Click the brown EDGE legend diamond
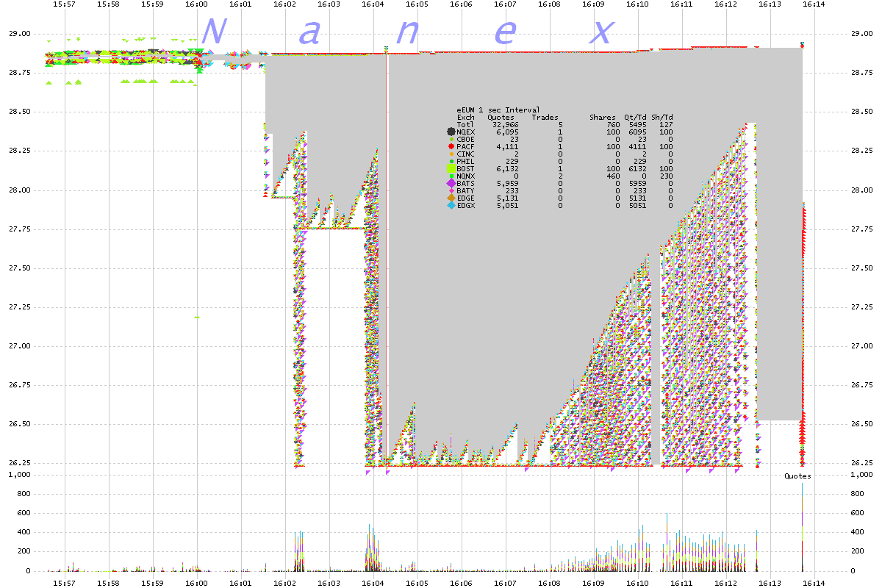Viewport: 882px width, 588px height. pyautogui.click(x=451, y=198)
